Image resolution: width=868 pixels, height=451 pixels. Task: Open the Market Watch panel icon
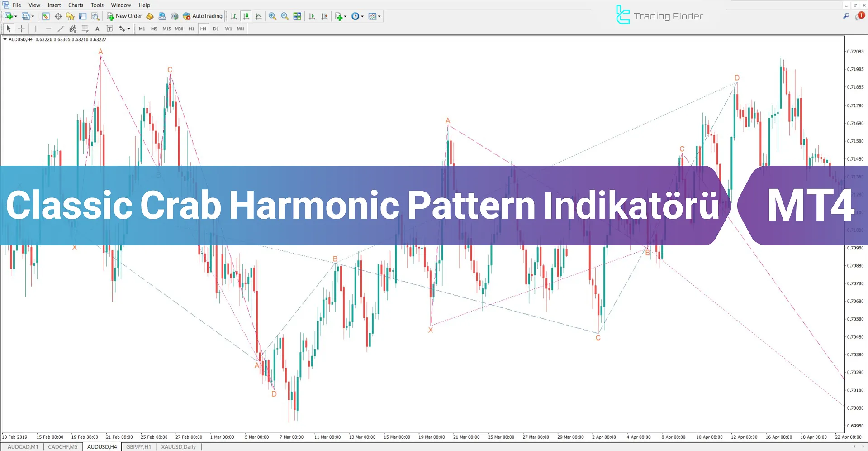coord(45,16)
